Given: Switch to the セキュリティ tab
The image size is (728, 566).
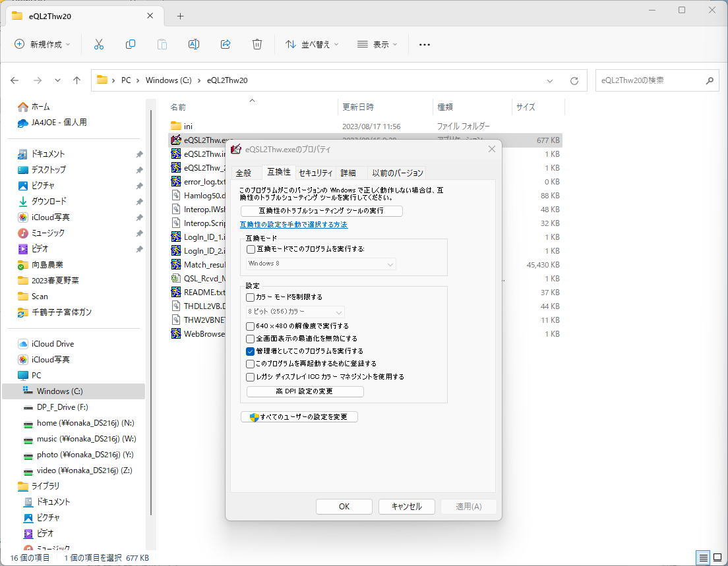Looking at the screenshot, I should coord(316,173).
